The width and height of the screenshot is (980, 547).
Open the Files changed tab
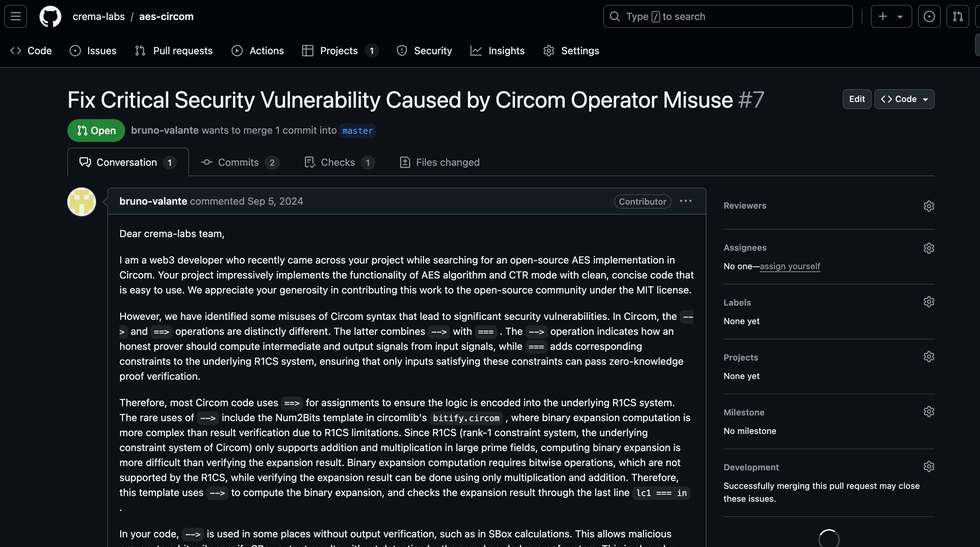(x=439, y=162)
